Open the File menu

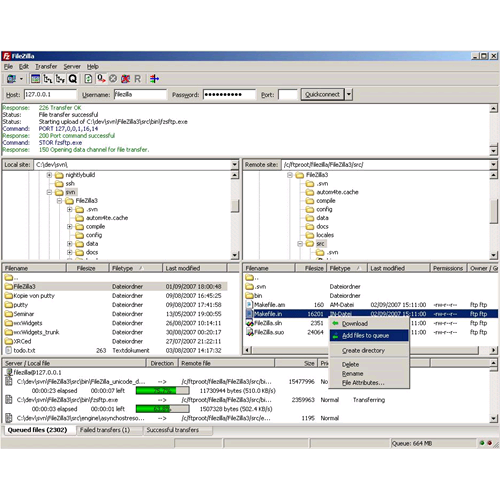click(8, 67)
